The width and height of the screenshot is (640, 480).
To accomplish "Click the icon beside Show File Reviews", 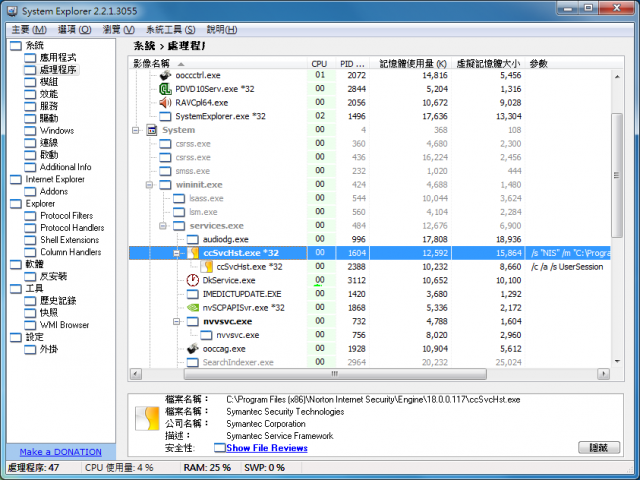I will [x=220, y=448].
